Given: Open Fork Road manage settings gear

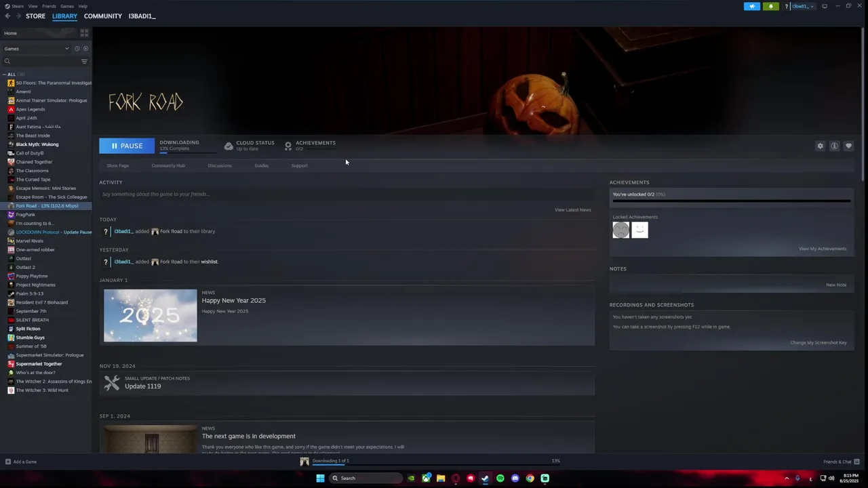Looking at the screenshot, I should pyautogui.click(x=820, y=146).
